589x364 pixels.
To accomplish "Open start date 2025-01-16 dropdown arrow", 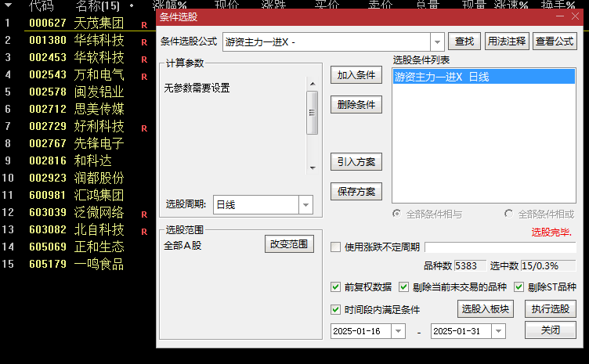I will coord(398,331).
